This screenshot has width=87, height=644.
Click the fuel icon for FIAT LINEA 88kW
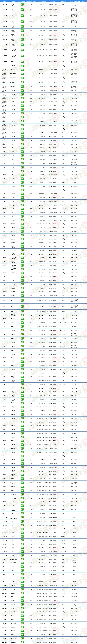click(22, 295)
